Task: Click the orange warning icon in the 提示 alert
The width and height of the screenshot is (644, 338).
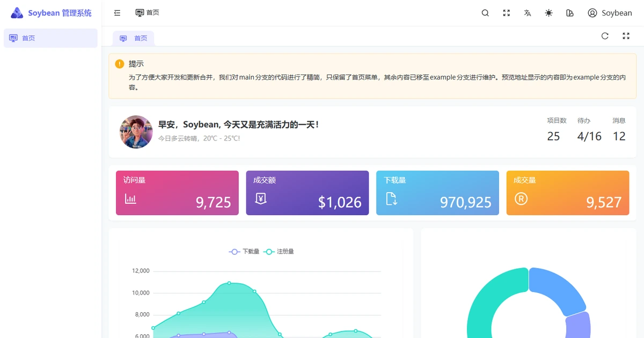Action: [x=120, y=64]
